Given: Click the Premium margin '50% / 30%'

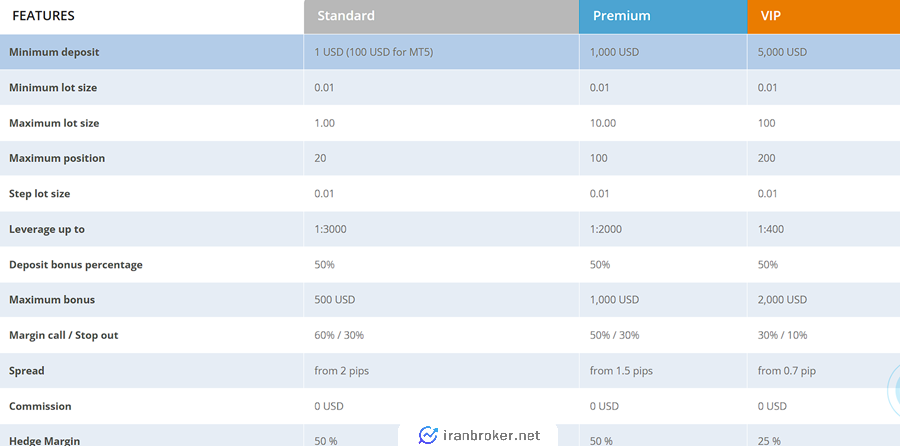Looking at the screenshot, I should click(614, 335).
